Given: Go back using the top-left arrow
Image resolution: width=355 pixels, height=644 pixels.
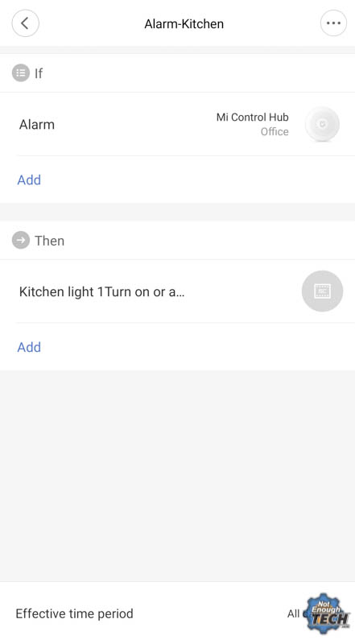Looking at the screenshot, I should click(26, 23).
